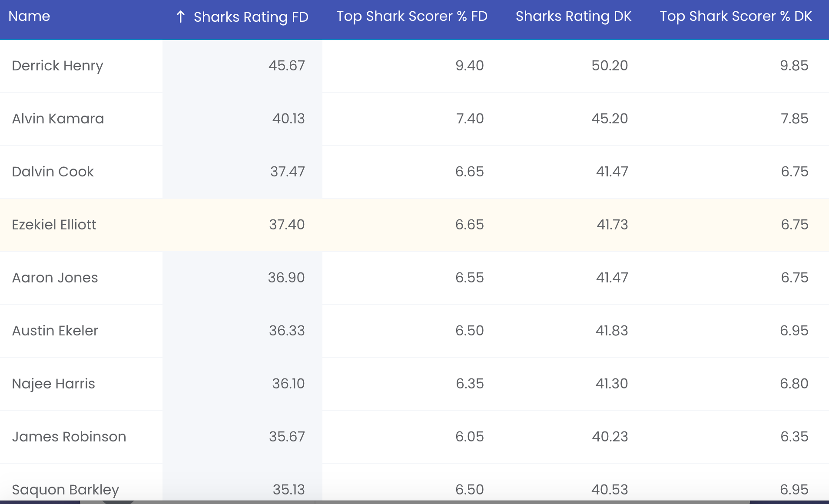Sort by Sharks Rating DK header
Image resolution: width=829 pixels, height=504 pixels.
573,16
